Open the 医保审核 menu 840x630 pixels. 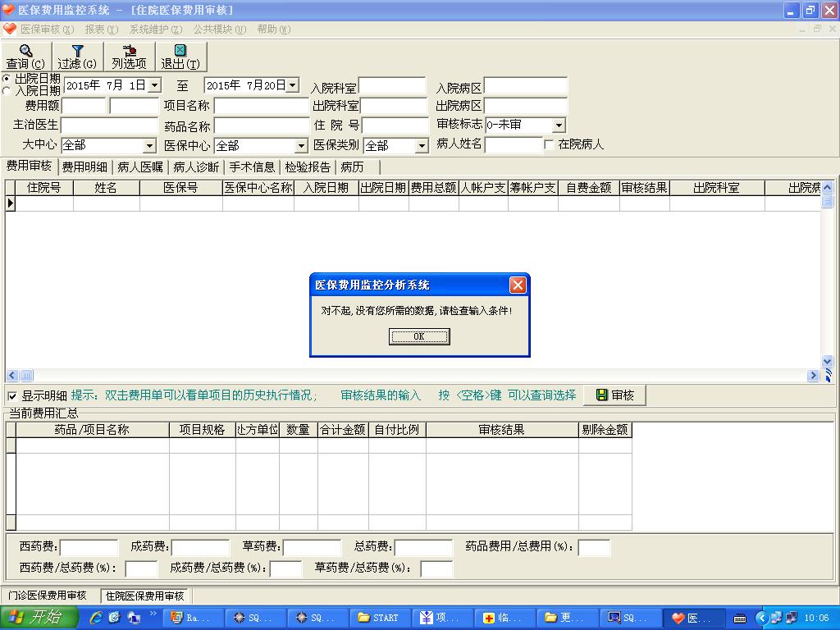pyautogui.click(x=47, y=30)
